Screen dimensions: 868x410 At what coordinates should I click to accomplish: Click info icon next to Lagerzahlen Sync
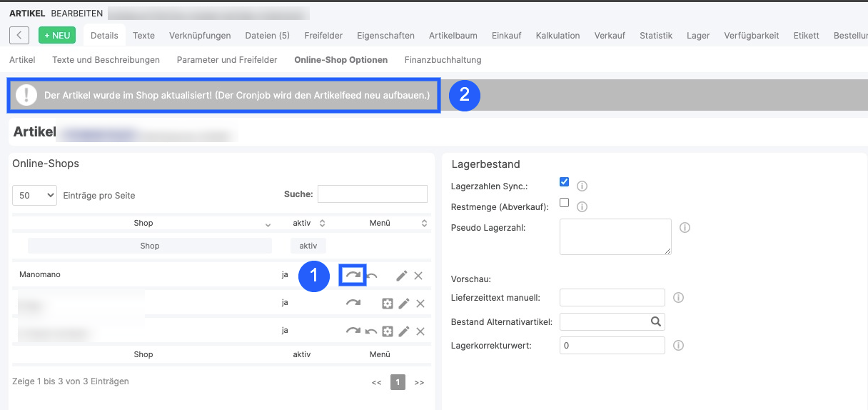[x=582, y=186]
